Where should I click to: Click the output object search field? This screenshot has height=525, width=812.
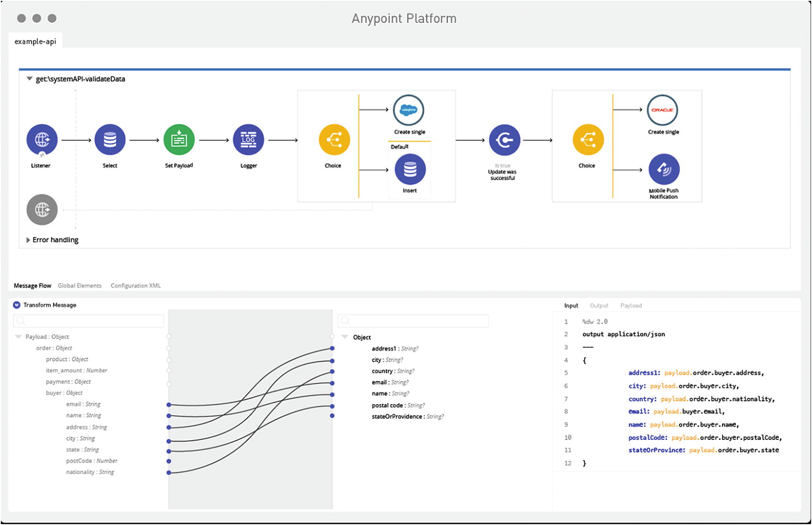click(413, 321)
